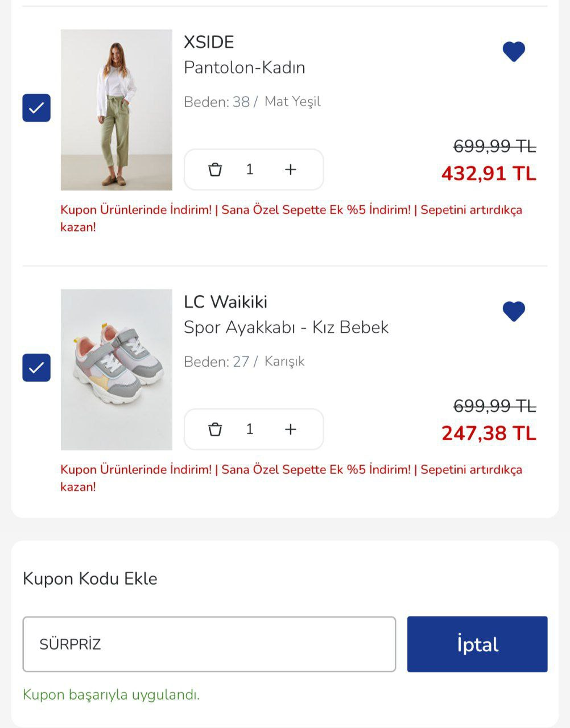Open the baby sneakers product thumbnail
Image resolution: width=570 pixels, height=728 pixels.
pyautogui.click(x=117, y=370)
